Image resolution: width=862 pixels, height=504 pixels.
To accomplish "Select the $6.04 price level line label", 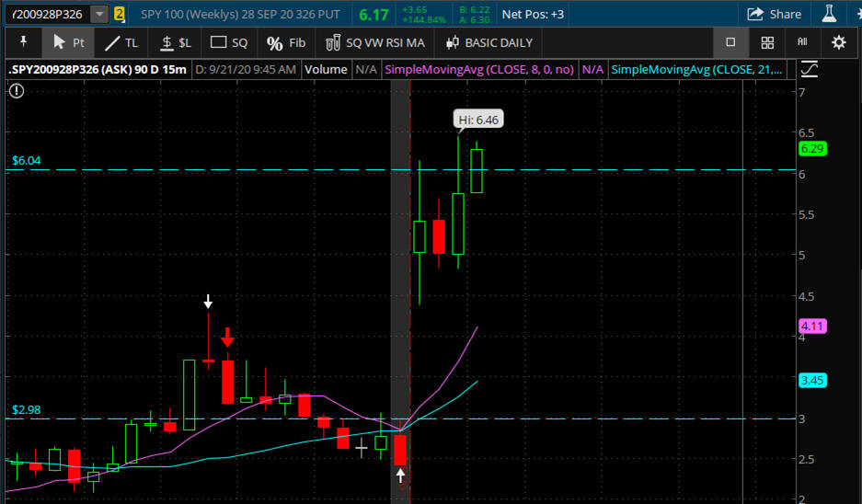I will (27, 160).
